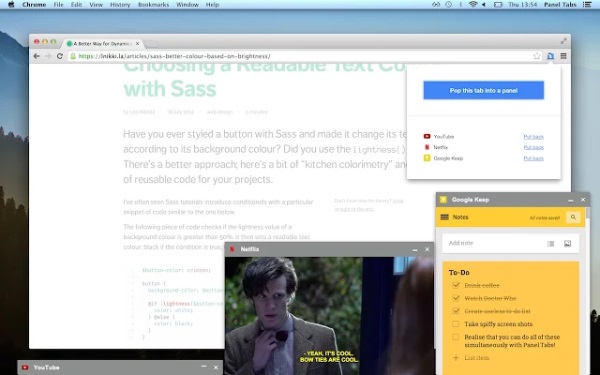Image resolution: width=600 pixels, height=375 pixels.
Task: Click the Panel Tabs extension icon
Action: [x=550, y=56]
